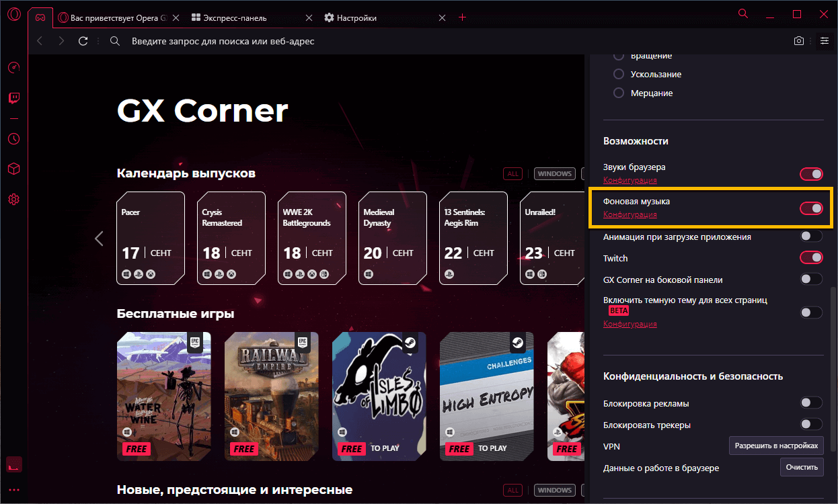The image size is (838, 504).
Task: Click Разрешить в настройках VPN button
Action: (776, 446)
